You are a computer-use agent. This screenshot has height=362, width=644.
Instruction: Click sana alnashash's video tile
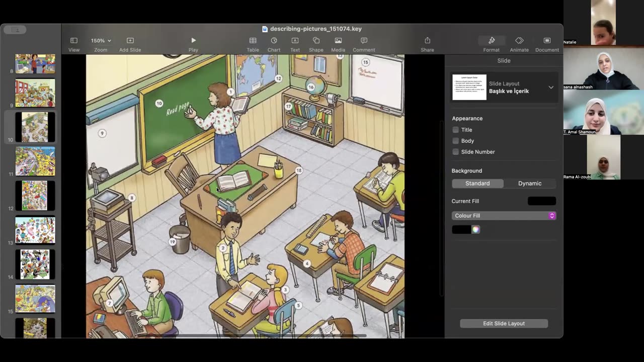(x=603, y=68)
